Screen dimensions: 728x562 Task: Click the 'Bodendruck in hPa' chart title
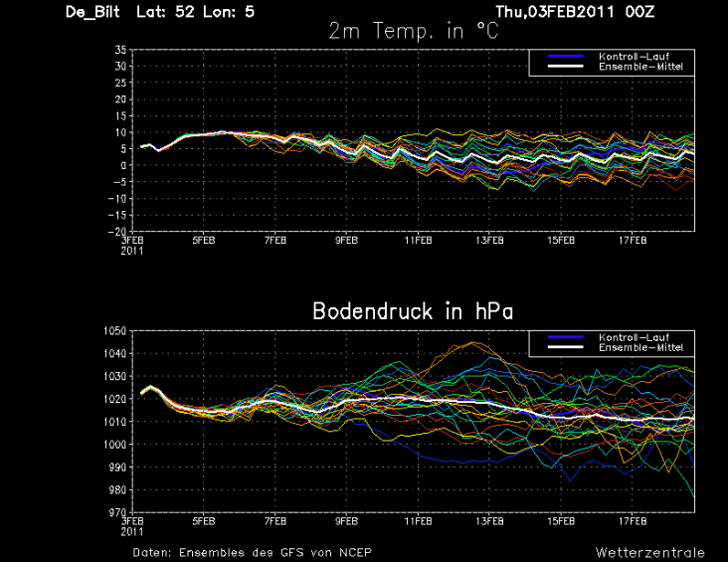pos(413,310)
